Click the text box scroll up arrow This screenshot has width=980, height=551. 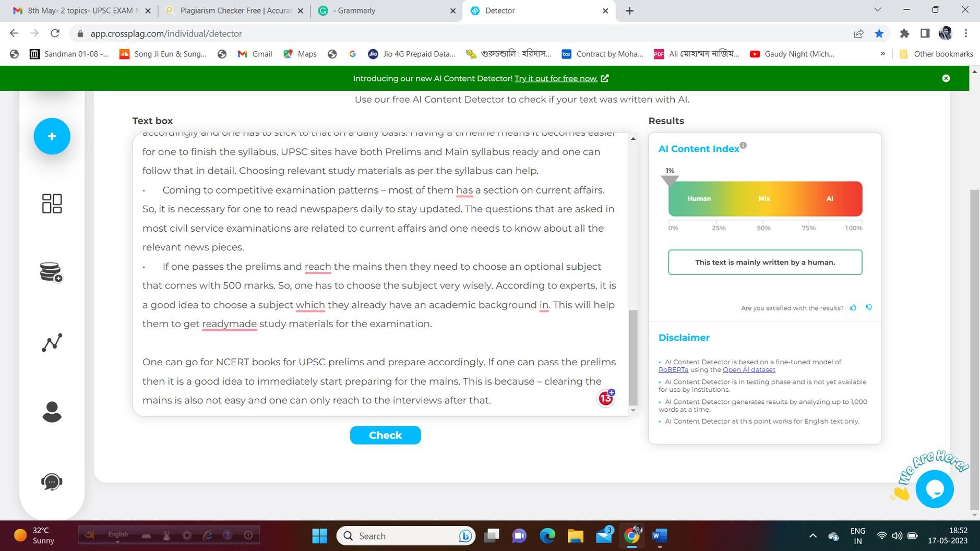click(633, 138)
